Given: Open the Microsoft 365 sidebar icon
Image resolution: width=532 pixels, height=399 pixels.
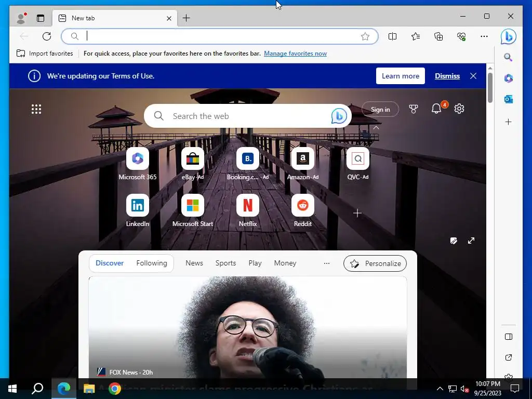Looking at the screenshot, I should 508,78.
